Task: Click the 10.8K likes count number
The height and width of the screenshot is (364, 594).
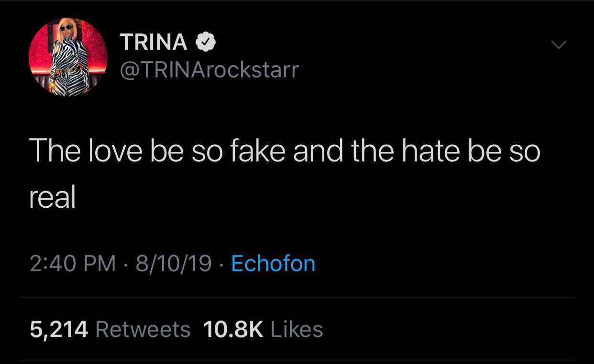Action: (233, 330)
